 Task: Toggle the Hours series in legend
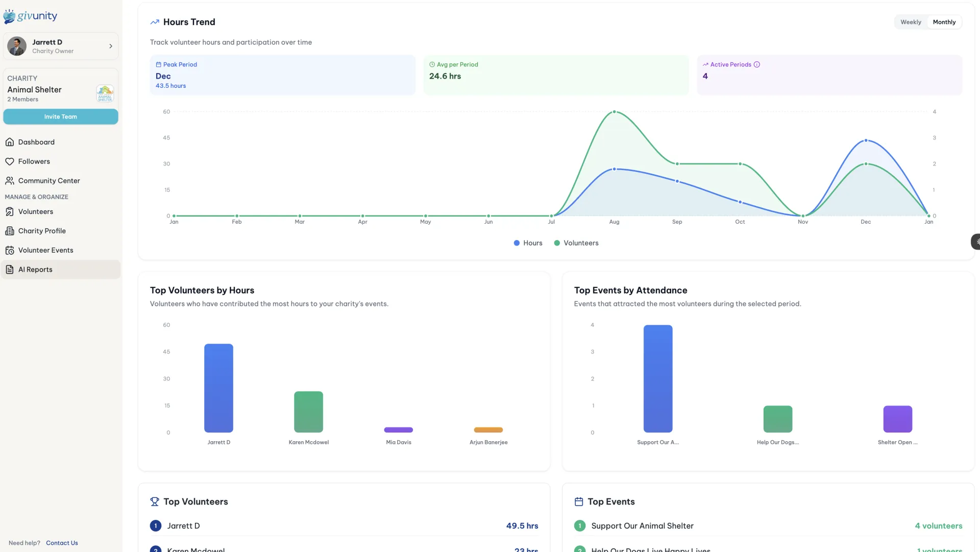pyautogui.click(x=528, y=243)
